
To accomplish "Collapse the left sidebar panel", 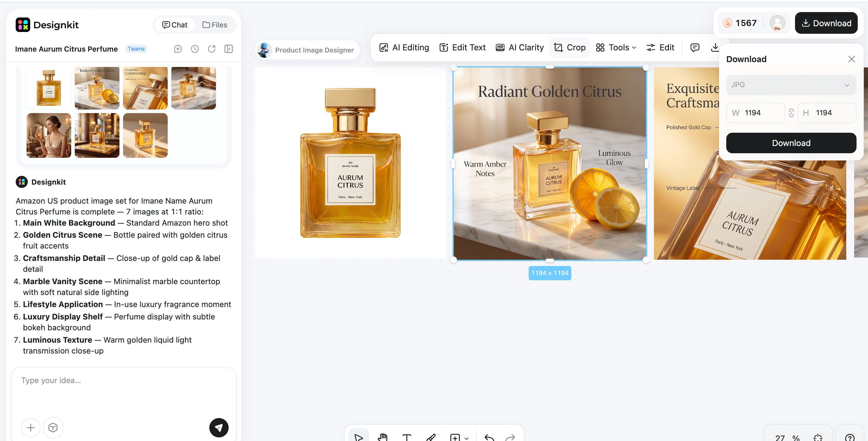I will click(228, 49).
